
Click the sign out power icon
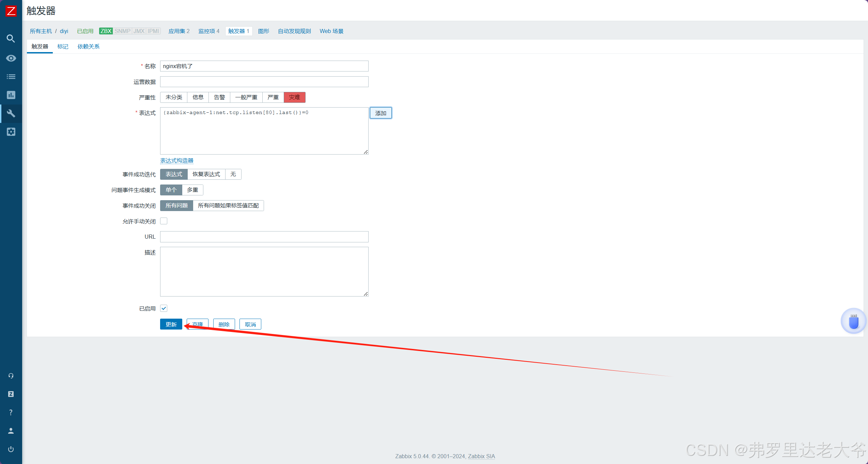[x=11, y=449]
